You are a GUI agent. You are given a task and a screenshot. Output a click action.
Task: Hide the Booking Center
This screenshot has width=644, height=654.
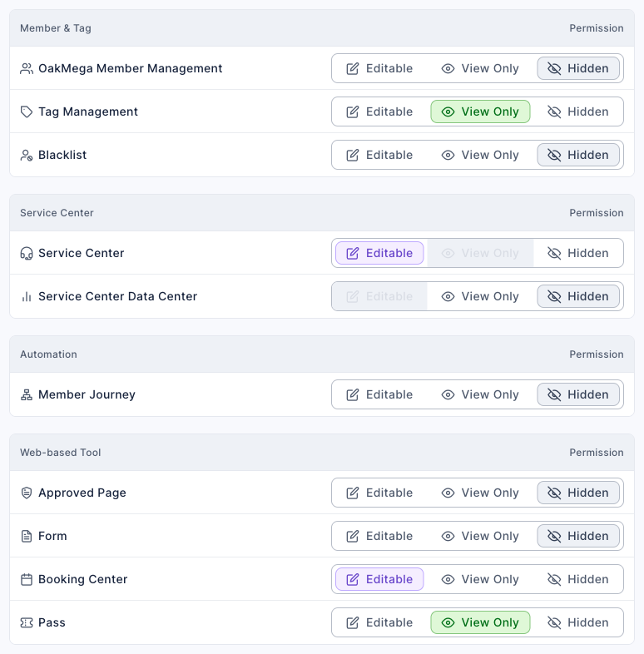click(578, 579)
